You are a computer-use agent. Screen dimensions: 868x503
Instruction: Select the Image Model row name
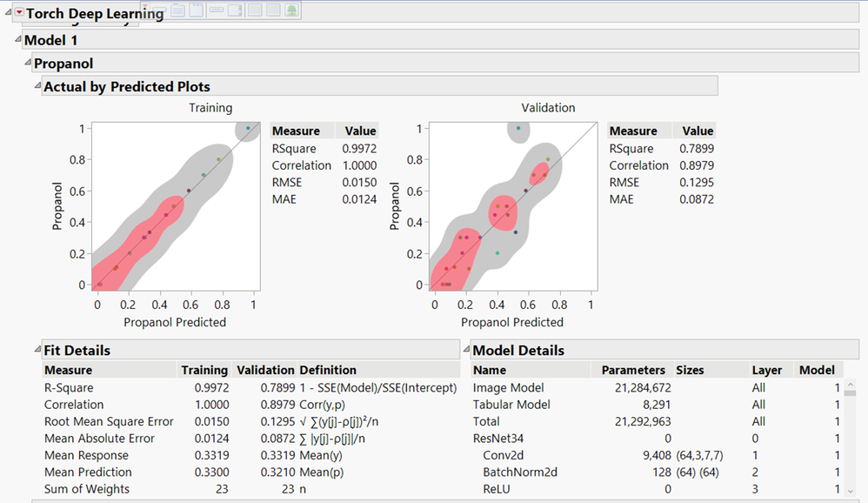coord(508,388)
